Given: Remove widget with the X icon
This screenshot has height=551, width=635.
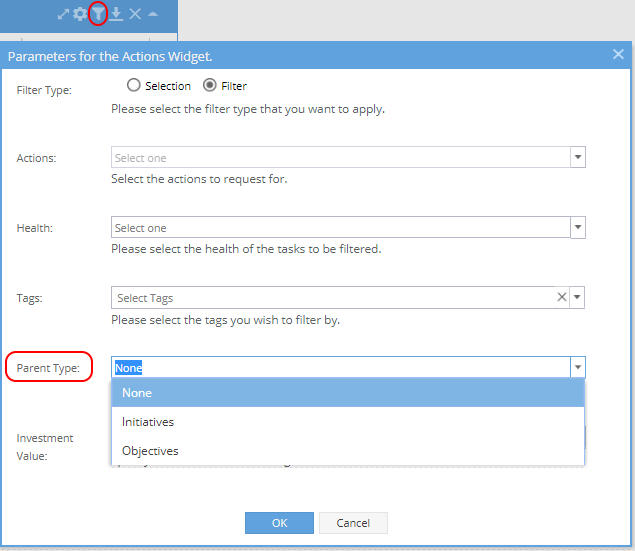Looking at the screenshot, I should (135, 14).
